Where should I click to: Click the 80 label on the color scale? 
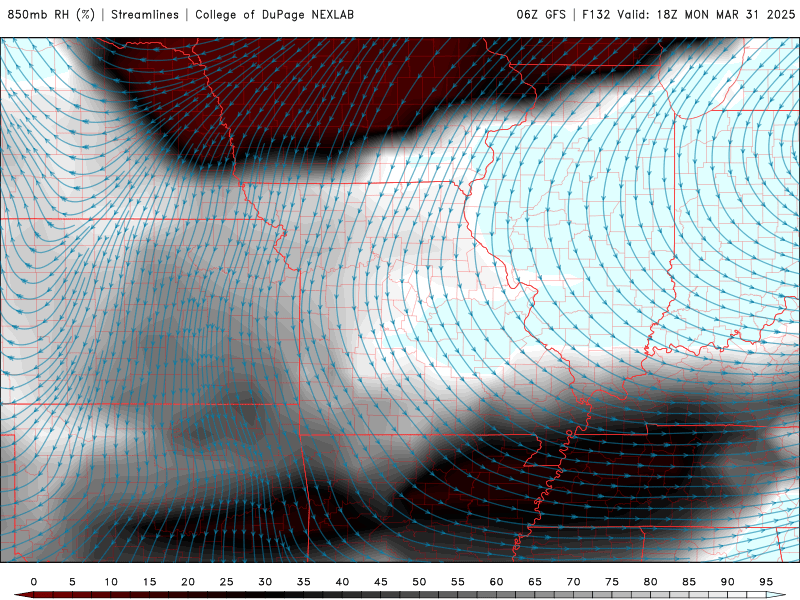(651, 582)
